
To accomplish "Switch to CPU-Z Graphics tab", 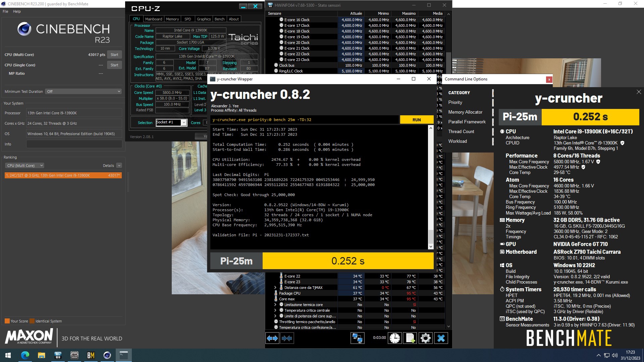I will [204, 19].
